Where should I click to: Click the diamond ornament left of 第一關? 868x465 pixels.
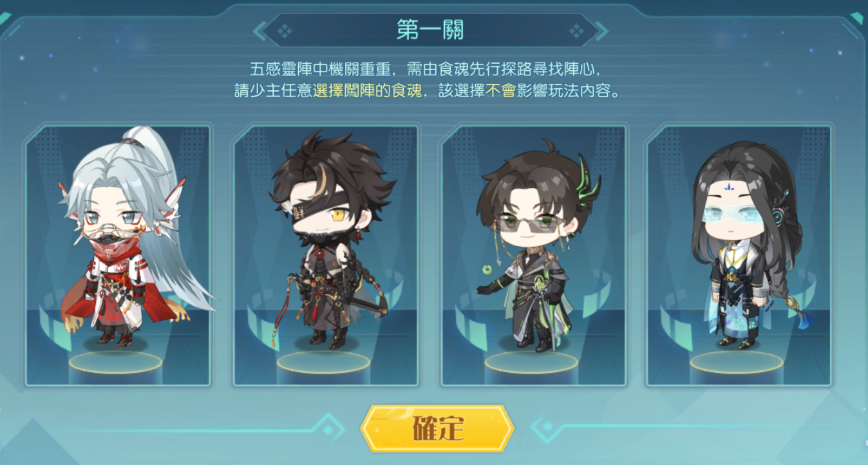284,30
